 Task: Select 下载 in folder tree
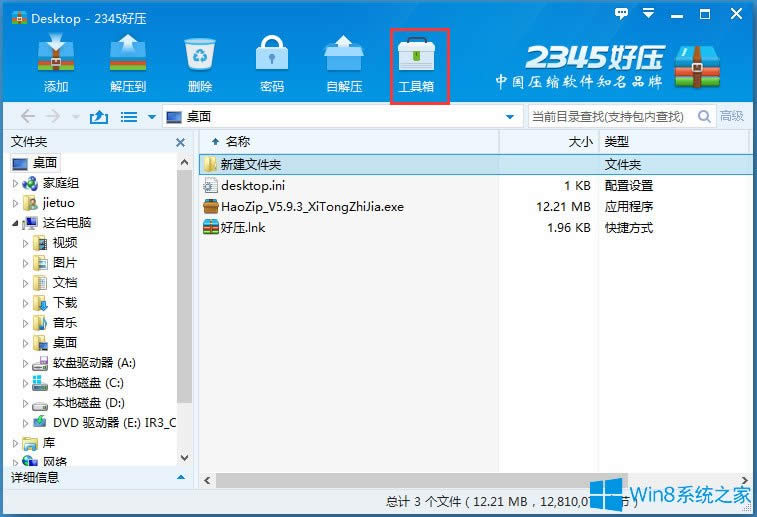(x=65, y=303)
